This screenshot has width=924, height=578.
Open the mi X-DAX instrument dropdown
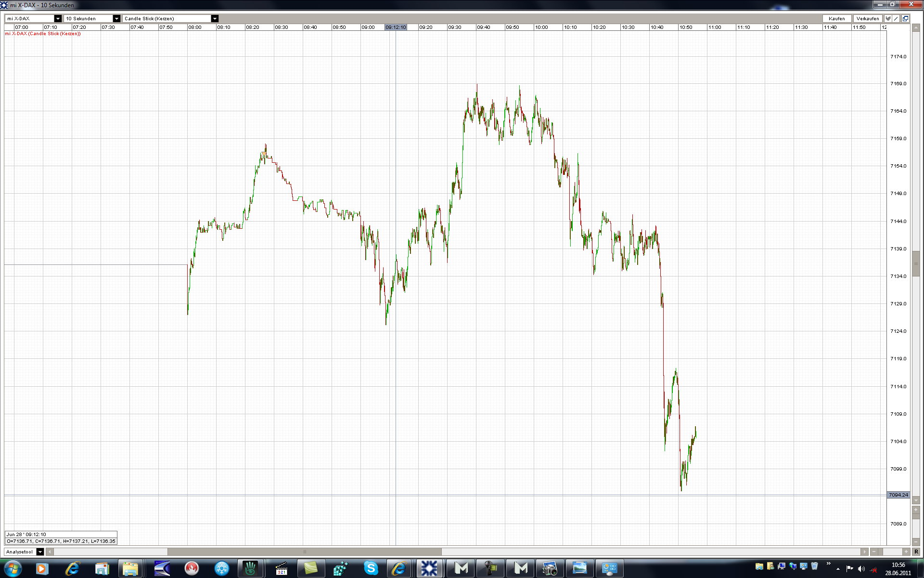(58, 18)
